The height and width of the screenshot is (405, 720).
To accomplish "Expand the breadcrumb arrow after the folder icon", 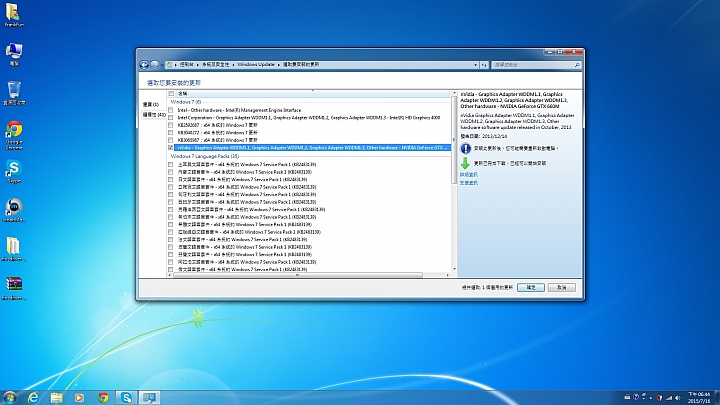I will click(x=176, y=65).
